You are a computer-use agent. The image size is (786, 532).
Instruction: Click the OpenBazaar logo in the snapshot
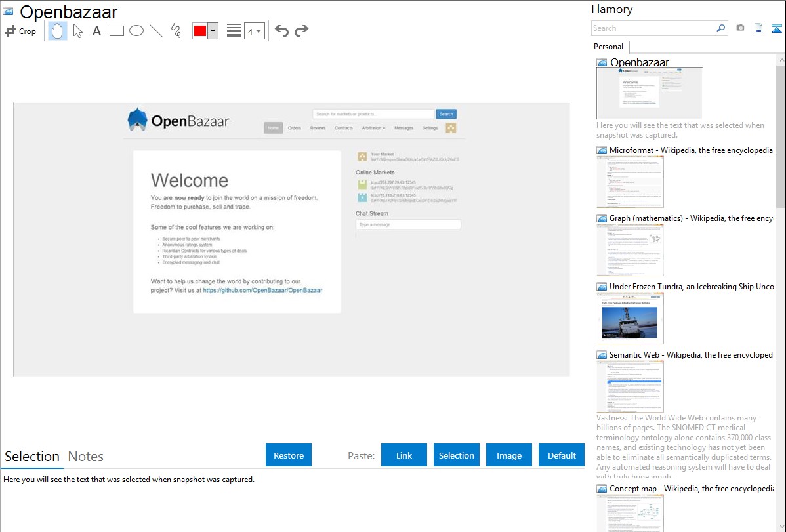[179, 120]
